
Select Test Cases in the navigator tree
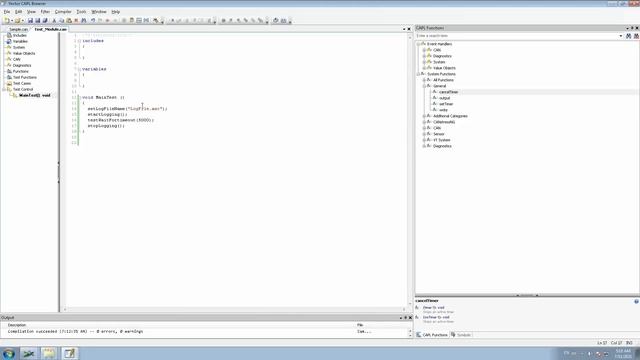pos(22,83)
